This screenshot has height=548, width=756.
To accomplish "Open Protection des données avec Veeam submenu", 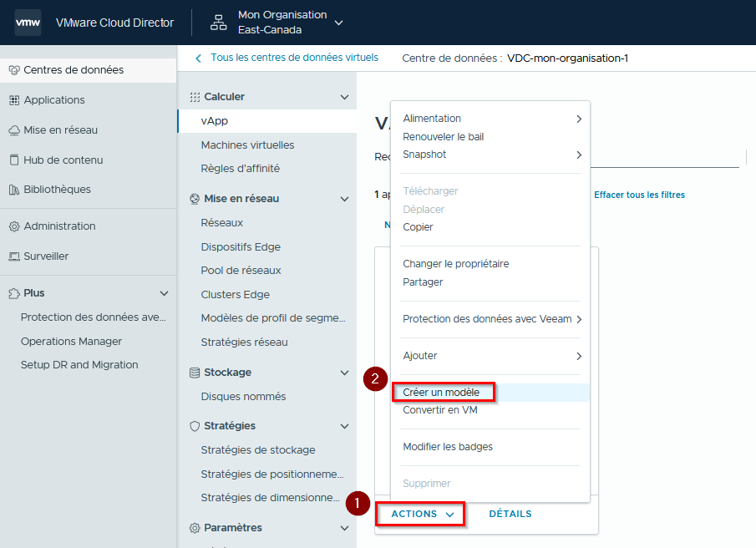I will [x=490, y=319].
